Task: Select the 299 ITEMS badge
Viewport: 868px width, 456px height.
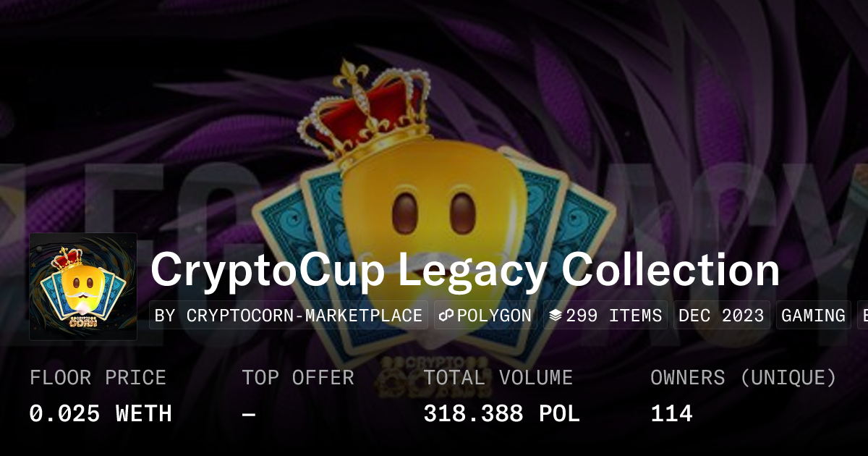Action: [605, 316]
